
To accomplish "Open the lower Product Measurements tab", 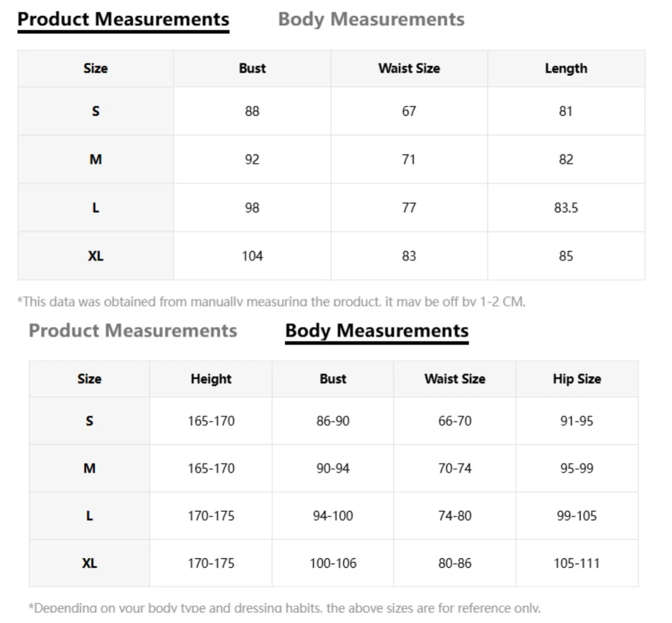I will tap(133, 331).
